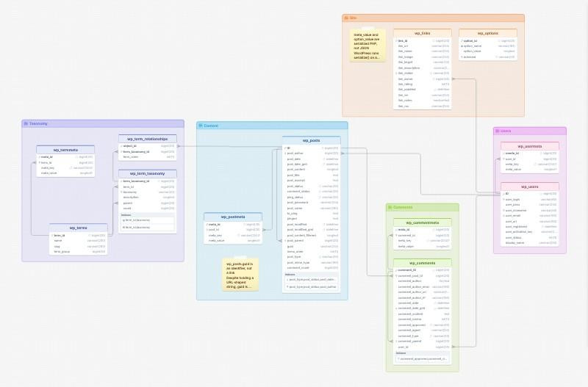Image resolution: width=588 pixels, height=387 pixels.
Task: Select the wp_comments table header
Action: 422,263
